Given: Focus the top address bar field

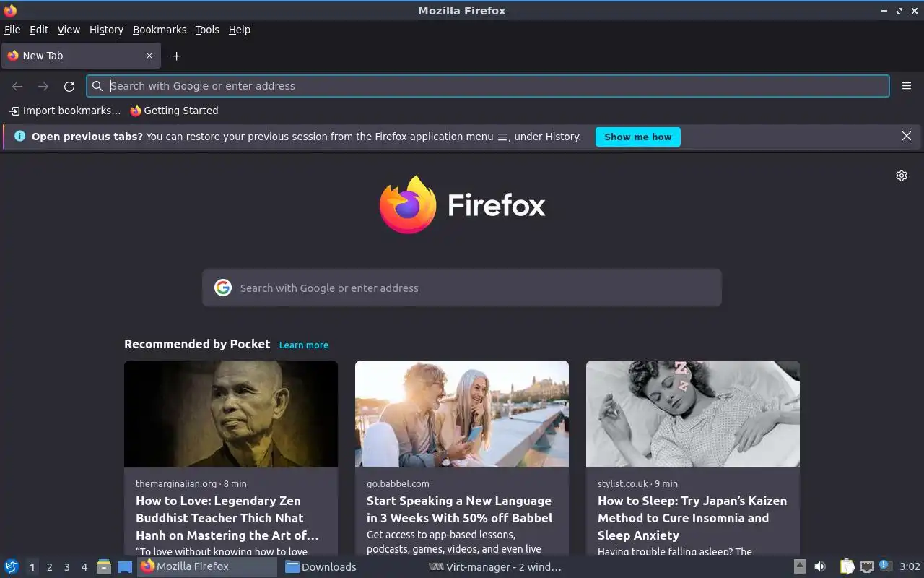Looking at the screenshot, I should 488,86.
